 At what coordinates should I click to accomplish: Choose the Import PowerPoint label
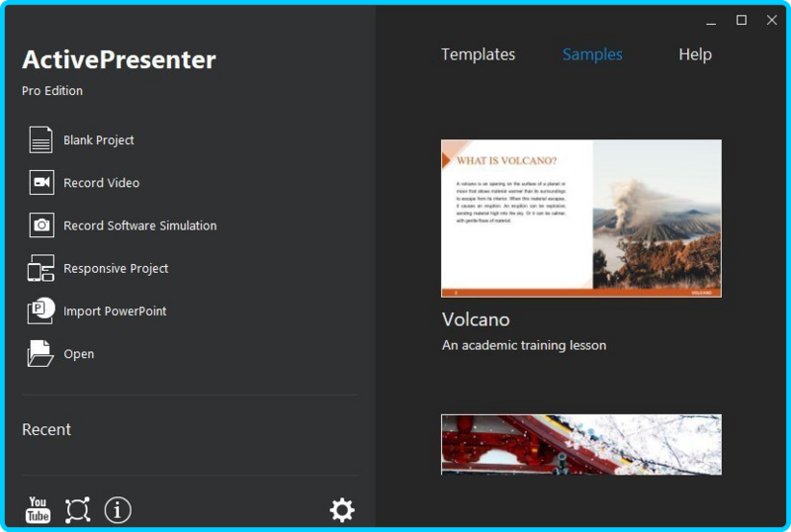tap(115, 310)
